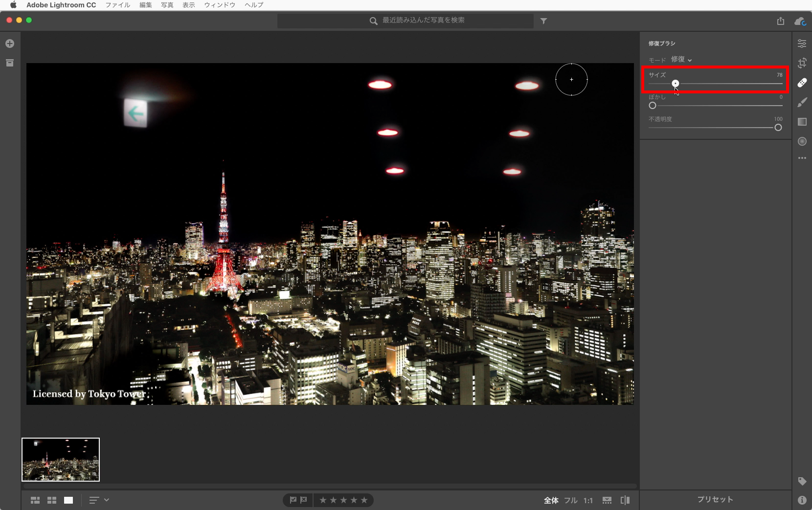Set rating to three stars

343,500
